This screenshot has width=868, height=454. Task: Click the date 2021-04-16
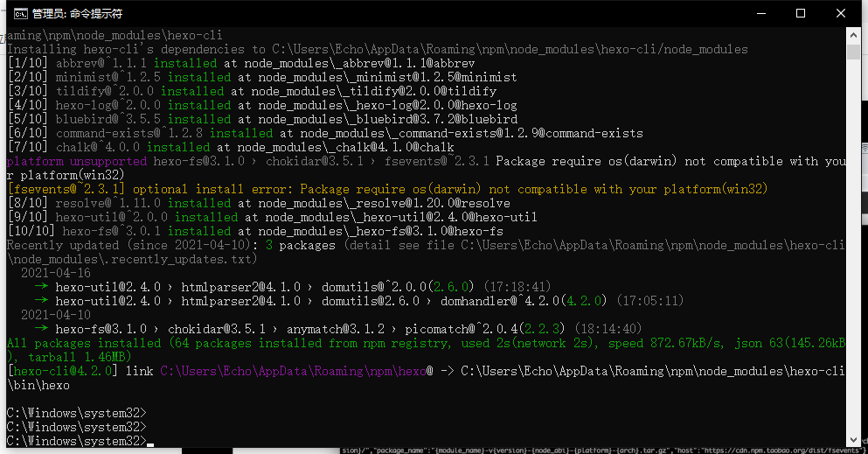pos(55,273)
